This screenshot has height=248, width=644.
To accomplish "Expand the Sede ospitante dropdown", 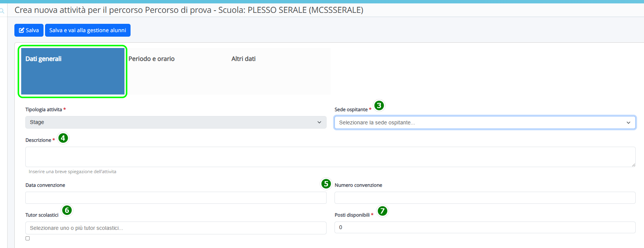I will tap(485, 122).
